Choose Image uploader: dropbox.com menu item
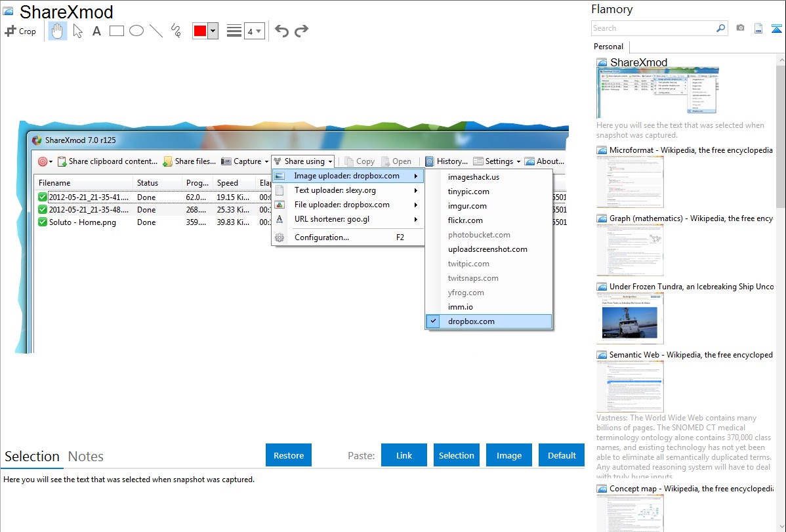 pyautogui.click(x=348, y=176)
